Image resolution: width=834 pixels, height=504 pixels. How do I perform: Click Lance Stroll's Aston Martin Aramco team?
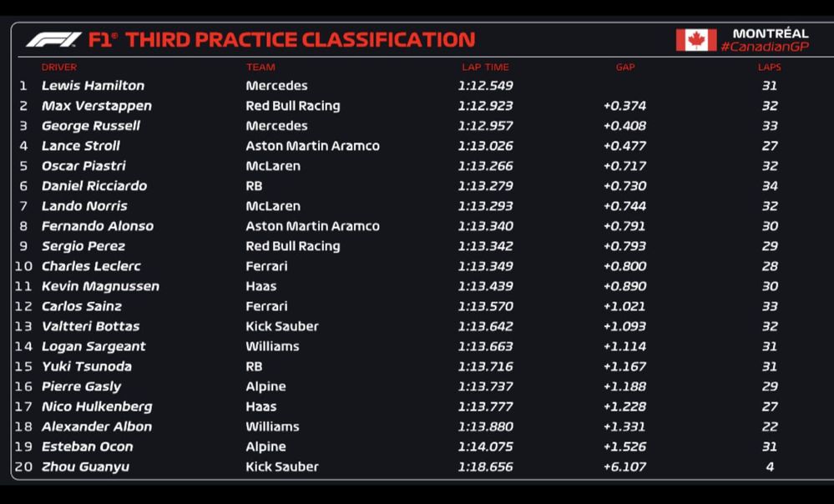point(312,146)
